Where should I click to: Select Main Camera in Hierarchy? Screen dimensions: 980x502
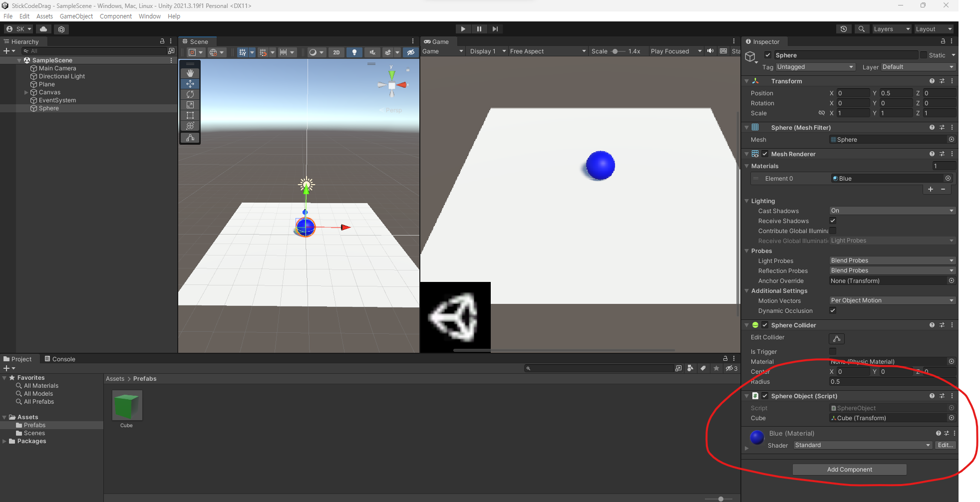tap(57, 68)
